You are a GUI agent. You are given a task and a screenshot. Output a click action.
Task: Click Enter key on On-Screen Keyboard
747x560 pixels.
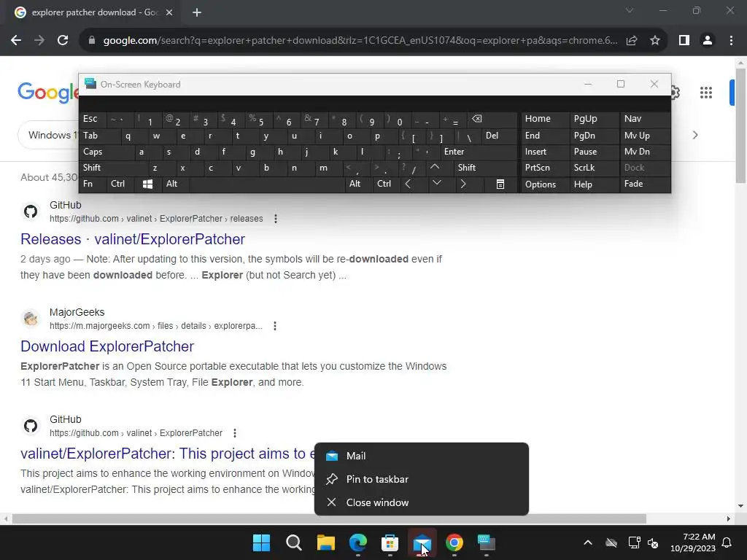point(478,152)
